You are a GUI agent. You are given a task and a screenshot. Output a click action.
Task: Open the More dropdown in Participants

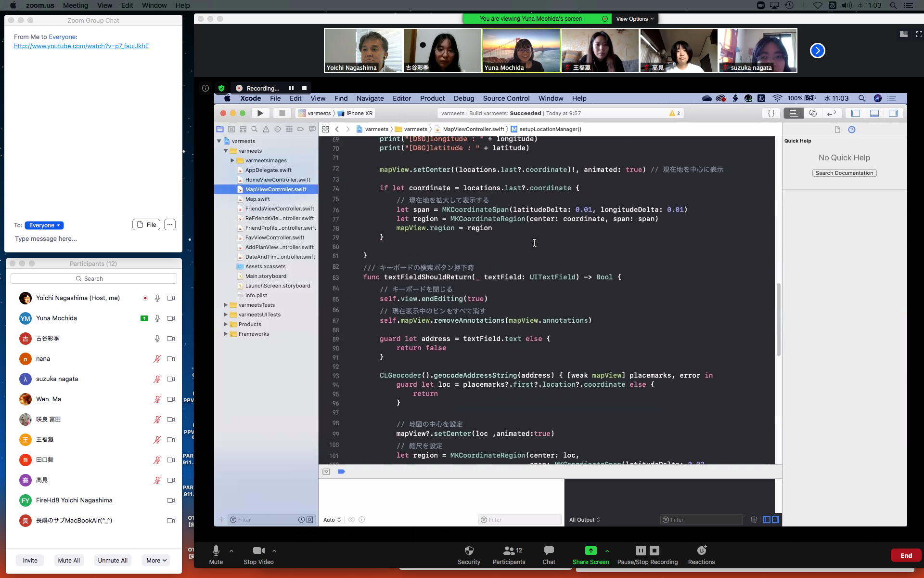point(156,560)
